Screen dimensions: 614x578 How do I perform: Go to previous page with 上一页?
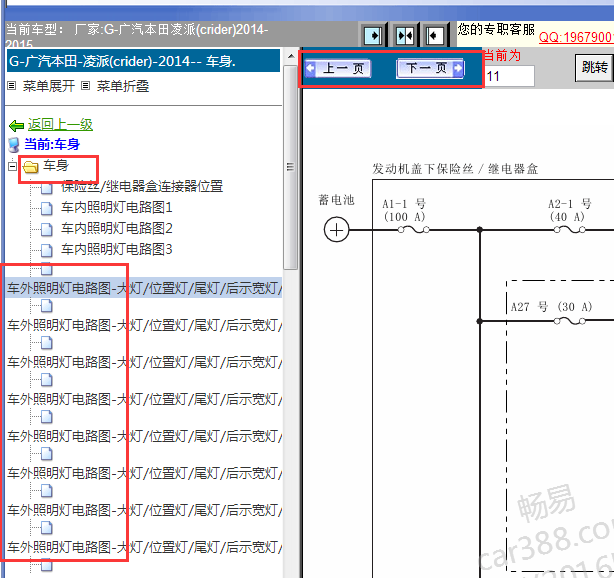point(338,69)
